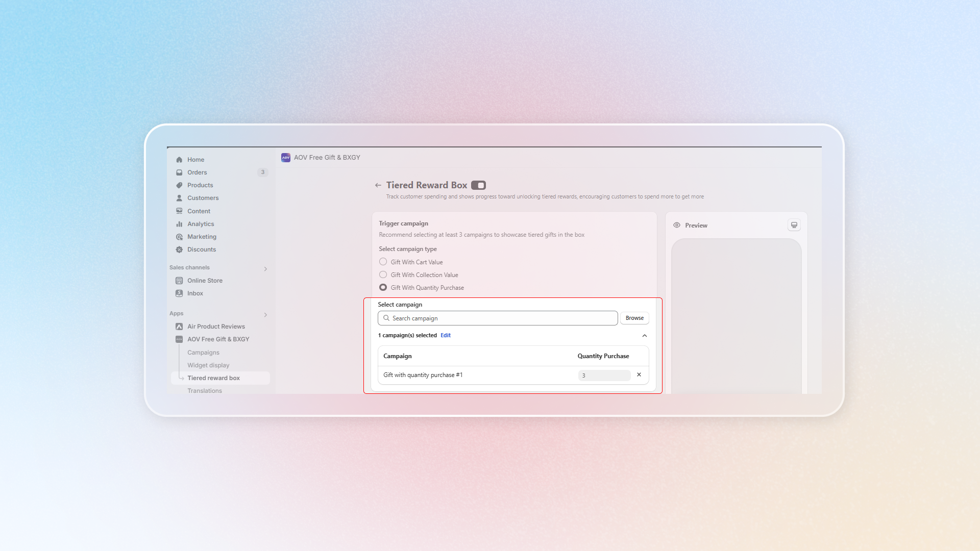980x551 pixels.
Task: Click the Air Product Reviews app icon
Action: click(179, 327)
